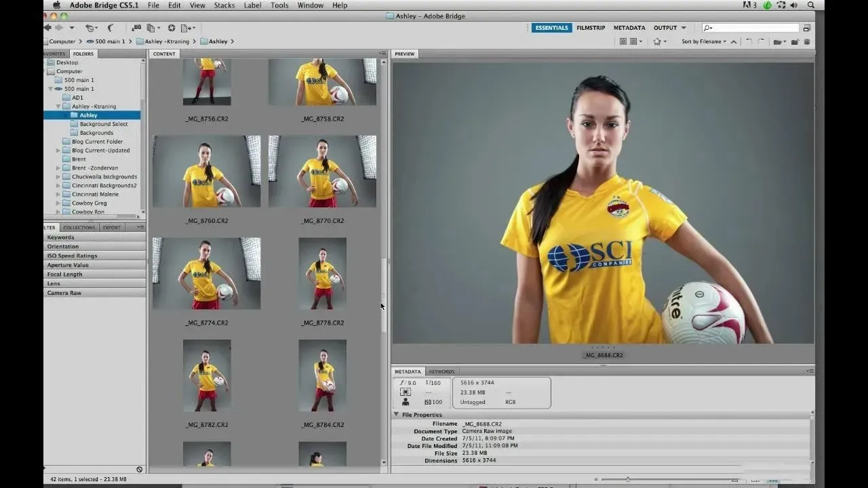Open the Filter items by rating star
Screen dimensions: 868x488
click(x=659, y=41)
